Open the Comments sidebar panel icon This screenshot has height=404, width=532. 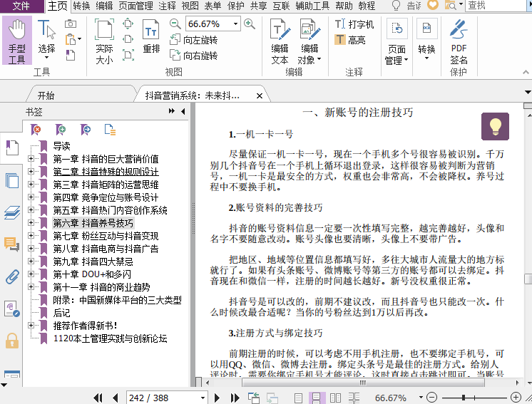(12, 244)
